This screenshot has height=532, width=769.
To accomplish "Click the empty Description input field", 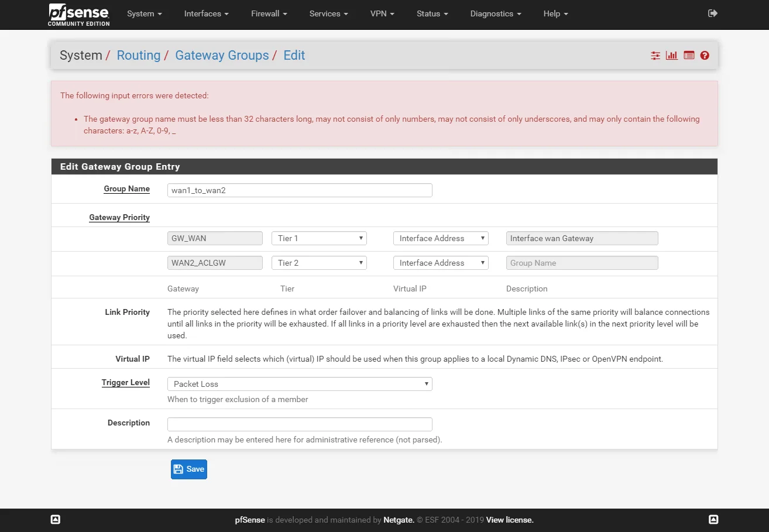I will pos(300,424).
